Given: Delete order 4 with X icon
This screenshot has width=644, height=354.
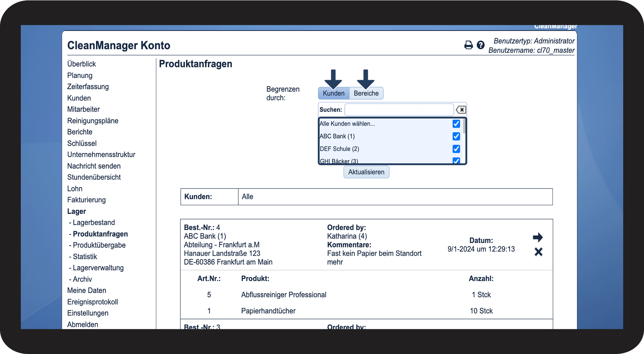Looking at the screenshot, I should pyautogui.click(x=538, y=252).
